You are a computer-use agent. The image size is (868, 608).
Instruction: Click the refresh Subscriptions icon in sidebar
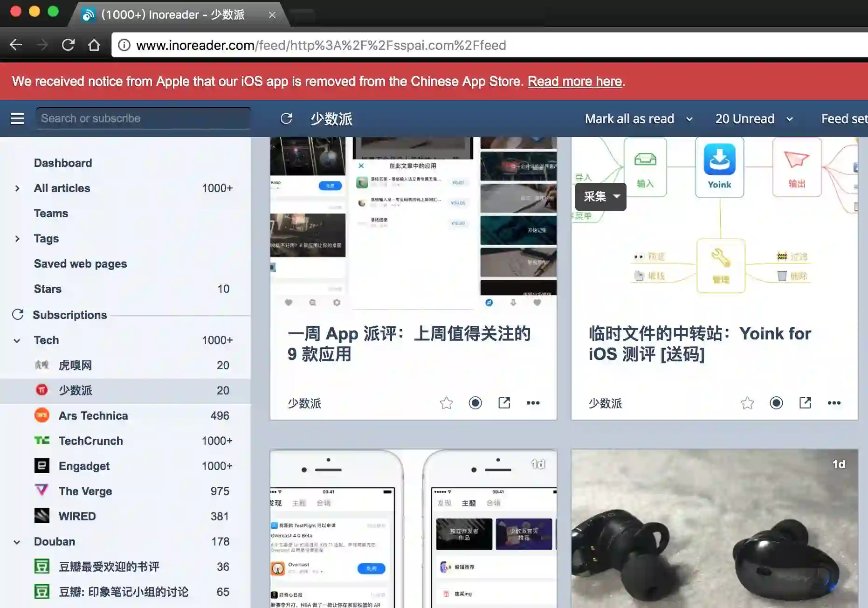(x=18, y=315)
